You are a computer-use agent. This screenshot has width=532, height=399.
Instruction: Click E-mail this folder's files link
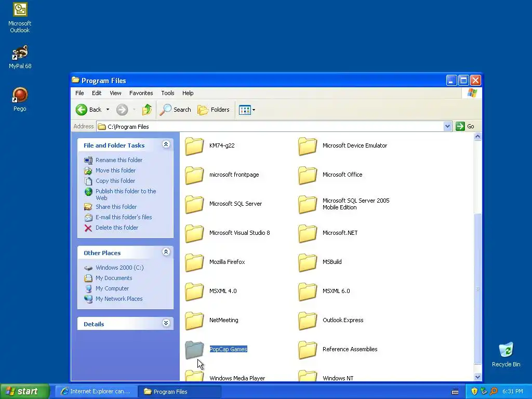pyautogui.click(x=124, y=217)
